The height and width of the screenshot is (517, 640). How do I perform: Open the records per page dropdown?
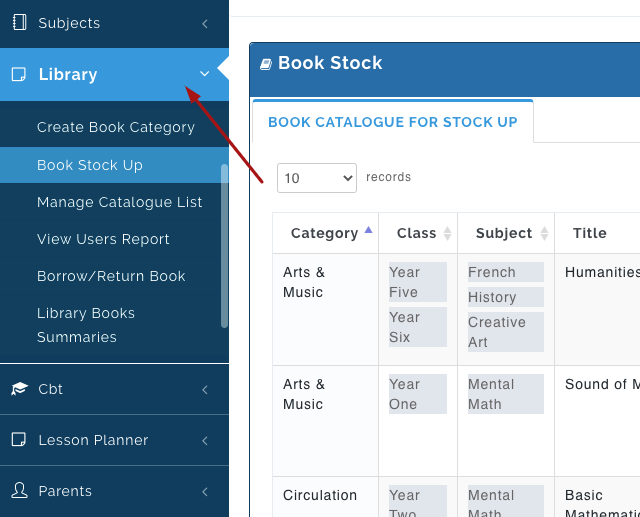click(x=317, y=178)
